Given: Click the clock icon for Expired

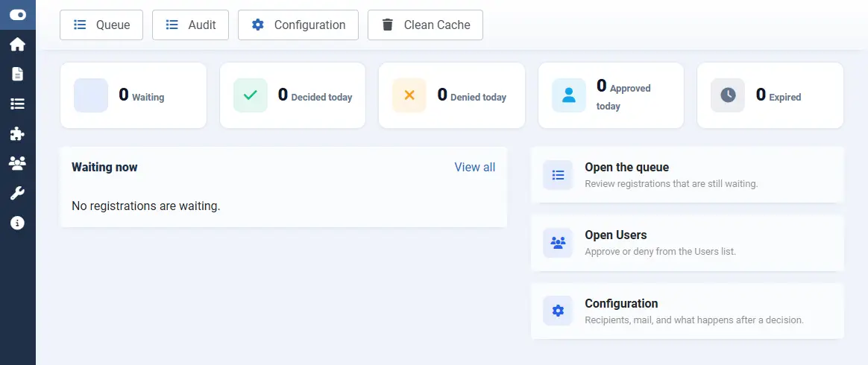Looking at the screenshot, I should pos(728,95).
